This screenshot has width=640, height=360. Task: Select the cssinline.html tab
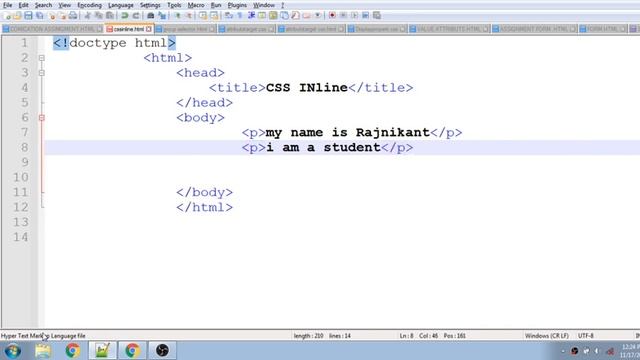(x=129, y=29)
